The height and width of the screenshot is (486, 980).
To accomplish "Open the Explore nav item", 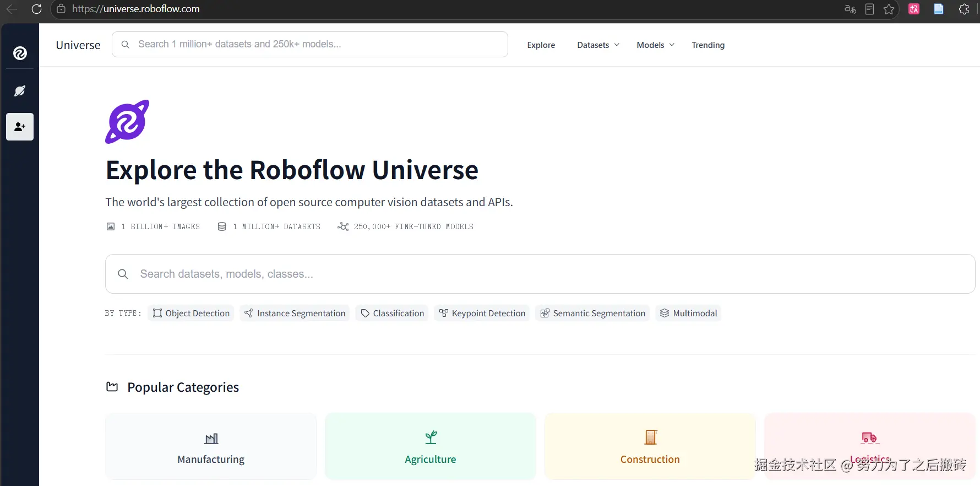I will point(541,45).
